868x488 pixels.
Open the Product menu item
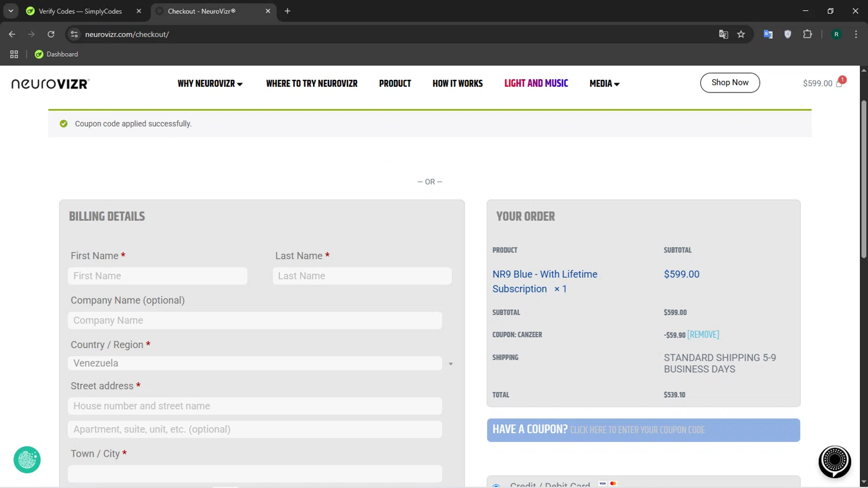[395, 84]
